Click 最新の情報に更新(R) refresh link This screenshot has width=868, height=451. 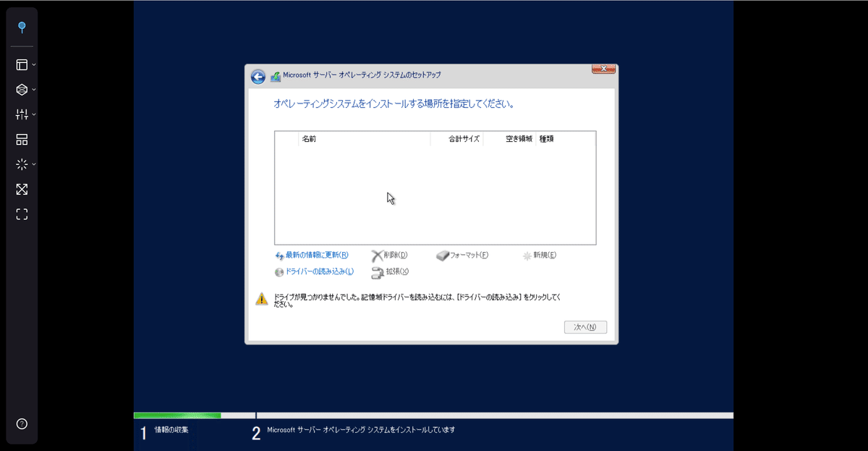click(x=312, y=256)
